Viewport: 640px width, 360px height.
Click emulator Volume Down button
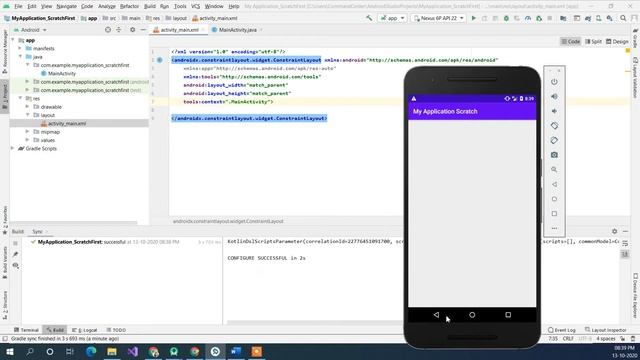(554, 111)
